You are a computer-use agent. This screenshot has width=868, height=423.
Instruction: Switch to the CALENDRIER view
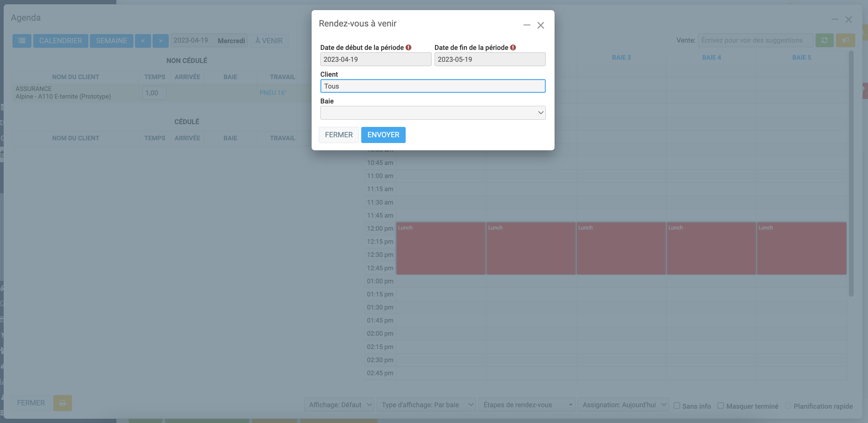pos(61,41)
